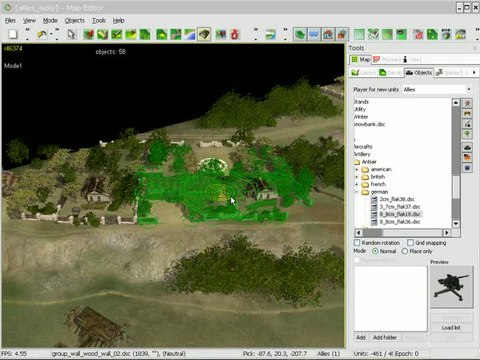Screen dimensions: 480x360
Task: Click the pale green grid toolbar icon
Action: (359, 34)
